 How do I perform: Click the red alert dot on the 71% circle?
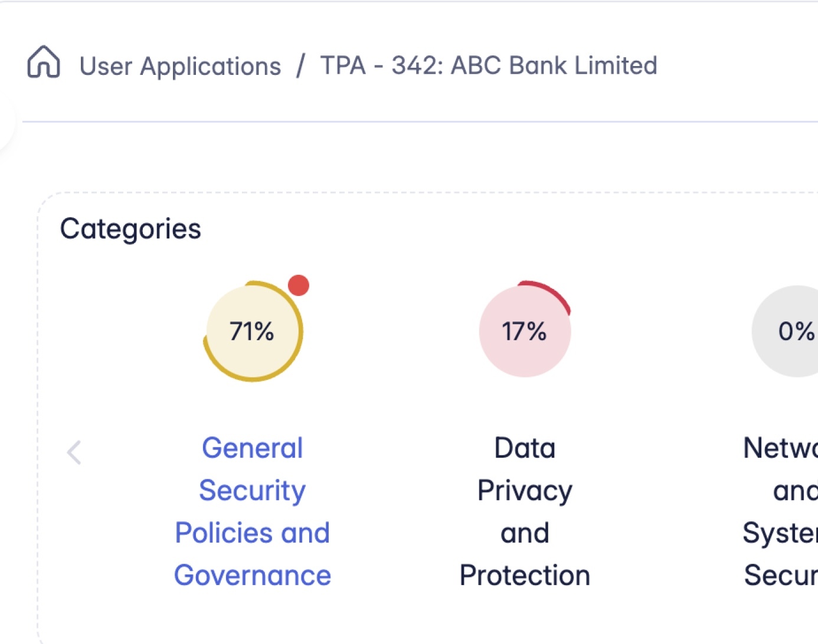[299, 285]
